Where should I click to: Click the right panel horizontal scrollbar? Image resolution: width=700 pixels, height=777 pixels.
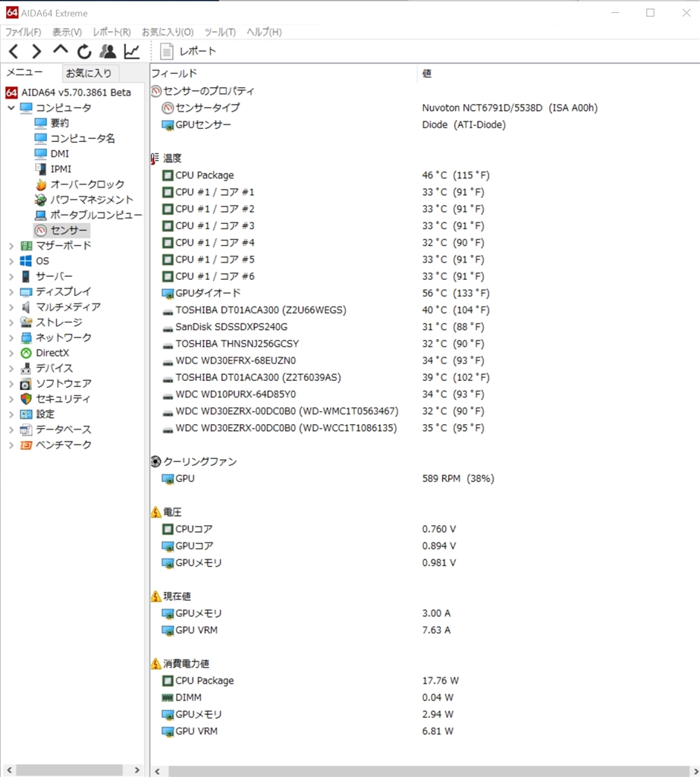(429, 771)
